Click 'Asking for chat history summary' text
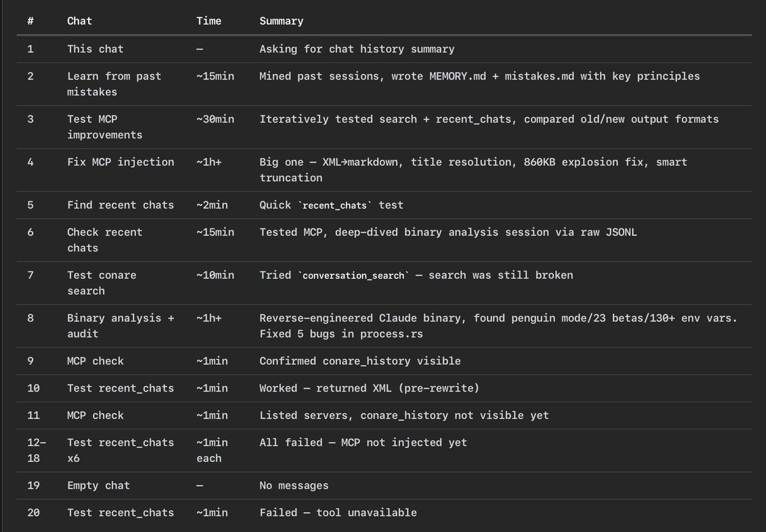The image size is (766, 532). (357, 49)
